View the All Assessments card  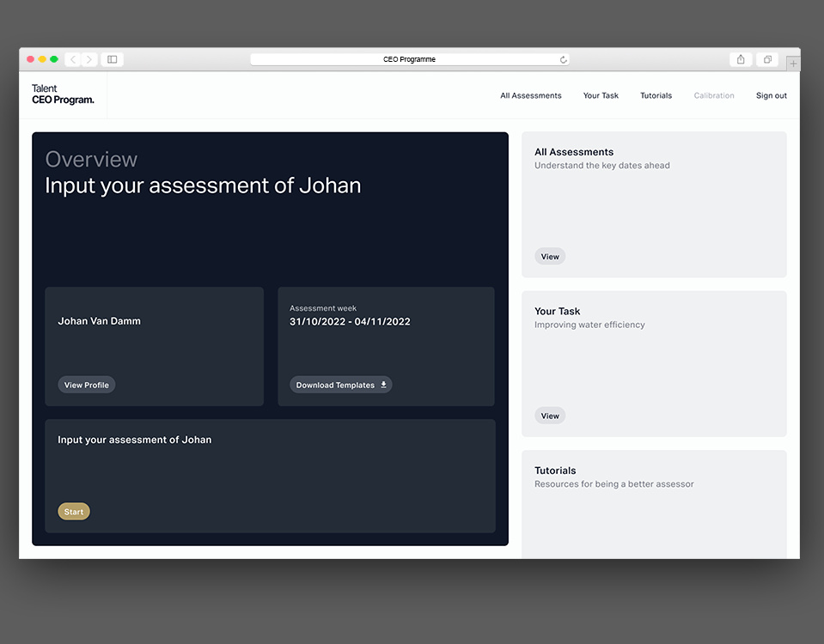click(x=550, y=257)
